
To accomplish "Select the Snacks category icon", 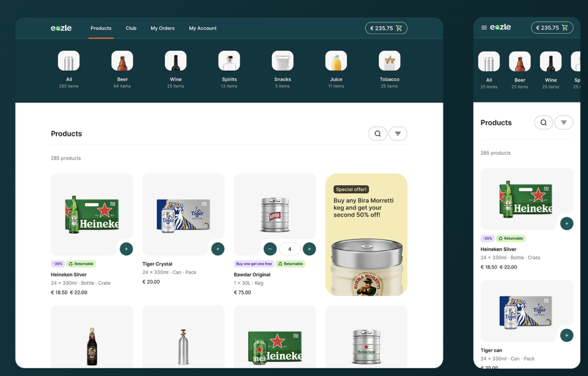I will [x=283, y=61].
